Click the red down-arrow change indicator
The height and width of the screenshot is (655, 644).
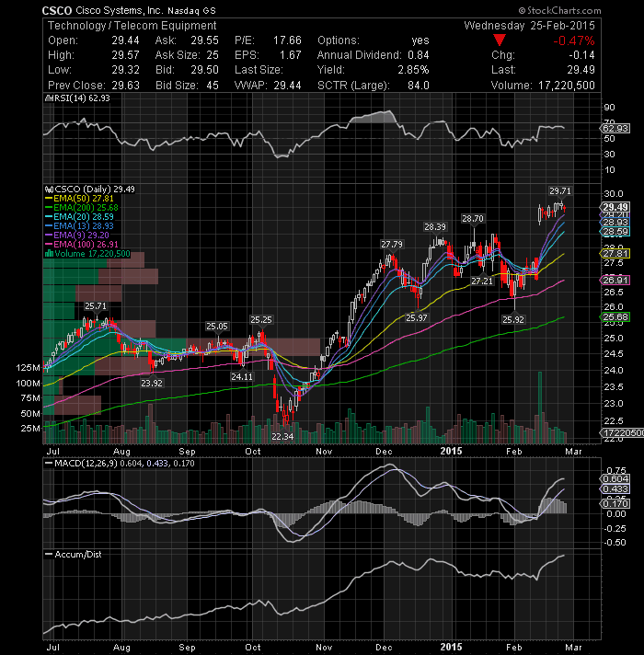[x=499, y=40]
